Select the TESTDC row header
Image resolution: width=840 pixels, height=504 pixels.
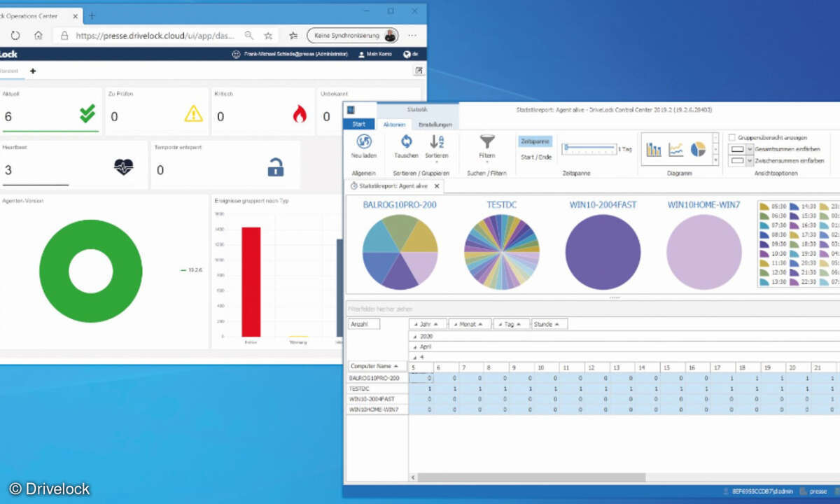[x=377, y=388]
